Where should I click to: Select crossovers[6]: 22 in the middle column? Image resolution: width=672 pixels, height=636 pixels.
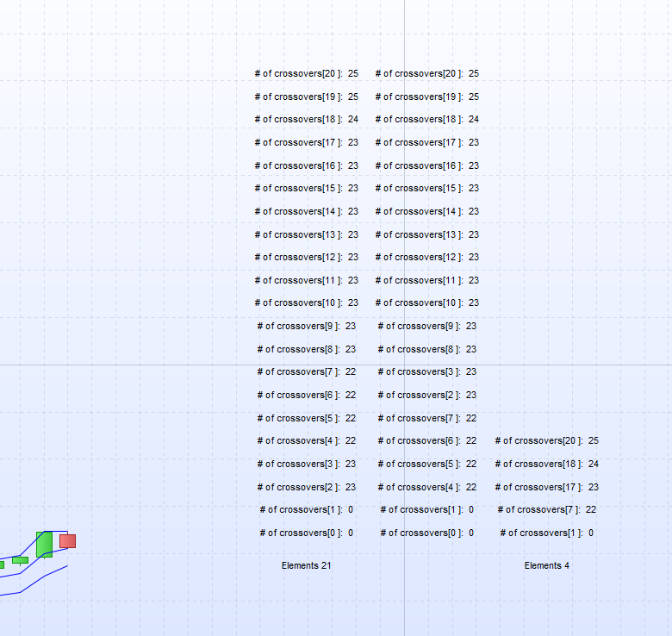click(x=426, y=441)
